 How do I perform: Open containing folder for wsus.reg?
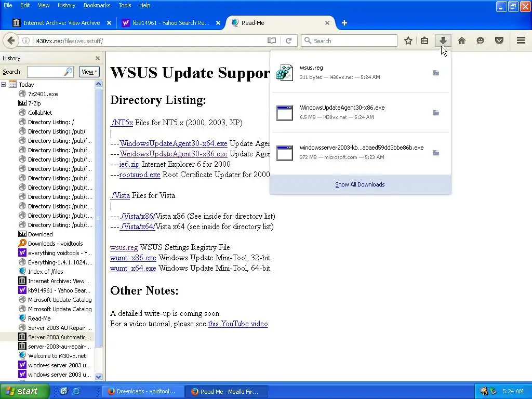[x=436, y=73]
